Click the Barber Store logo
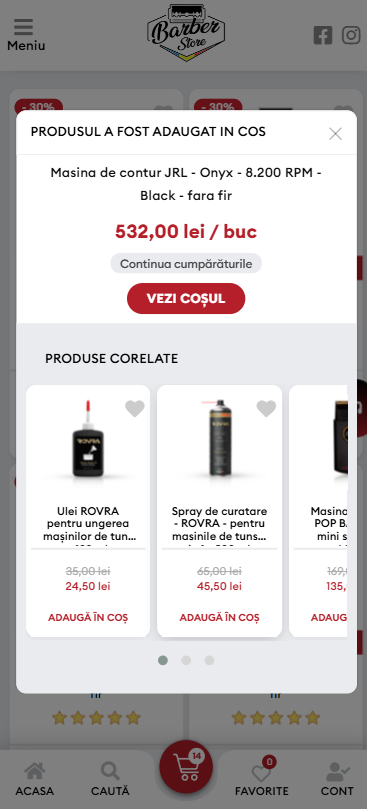The image size is (367, 809). 186,33
